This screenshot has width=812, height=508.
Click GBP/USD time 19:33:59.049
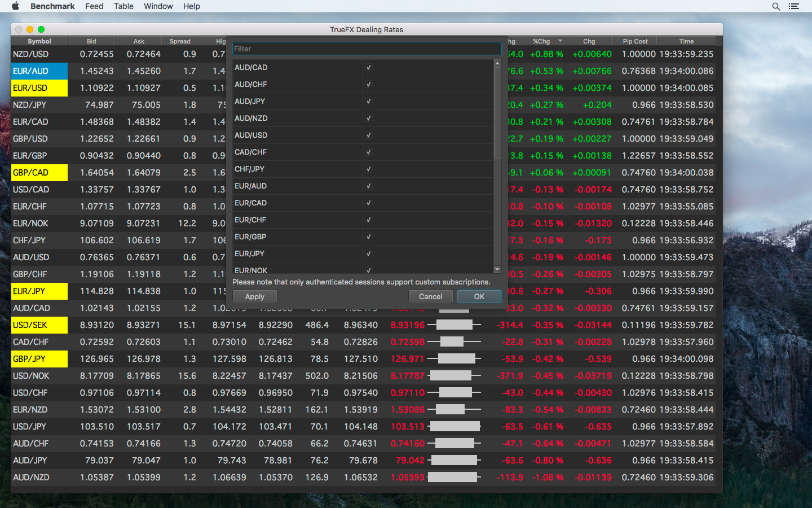687,139
